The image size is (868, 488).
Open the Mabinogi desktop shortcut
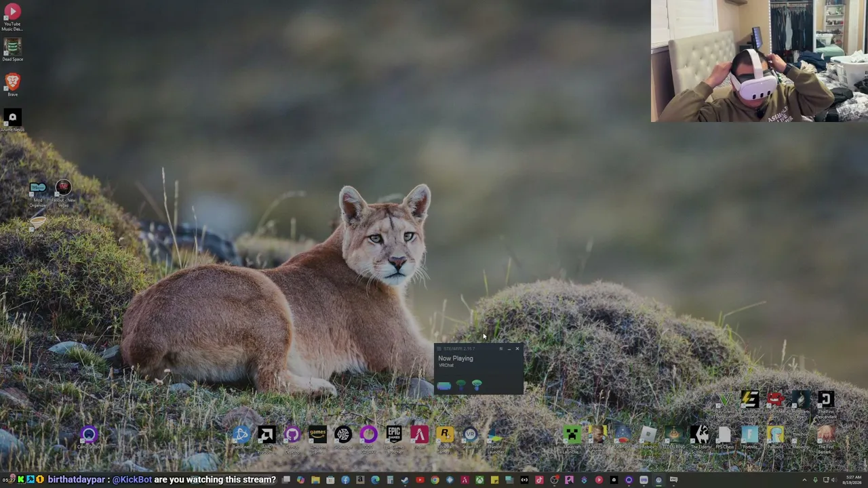click(801, 438)
